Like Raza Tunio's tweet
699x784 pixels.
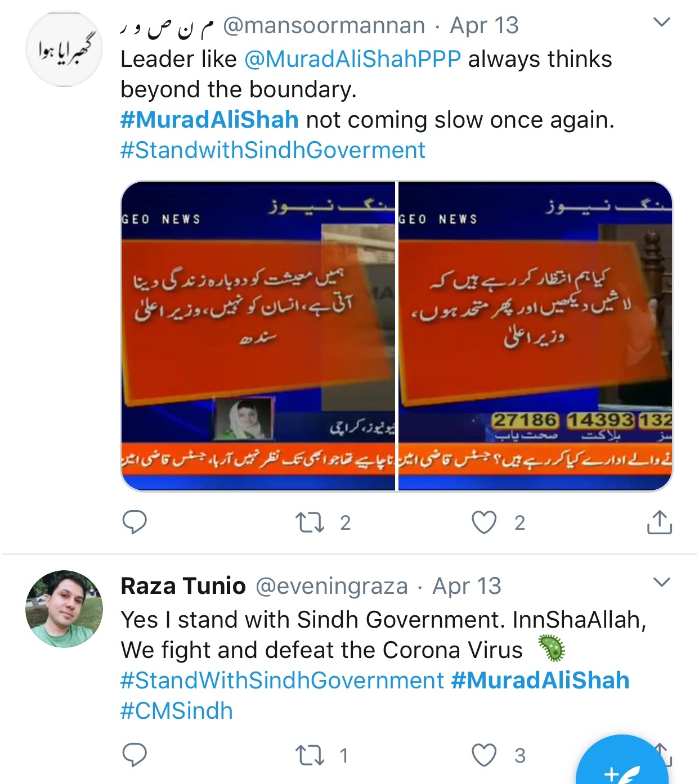coord(484,755)
